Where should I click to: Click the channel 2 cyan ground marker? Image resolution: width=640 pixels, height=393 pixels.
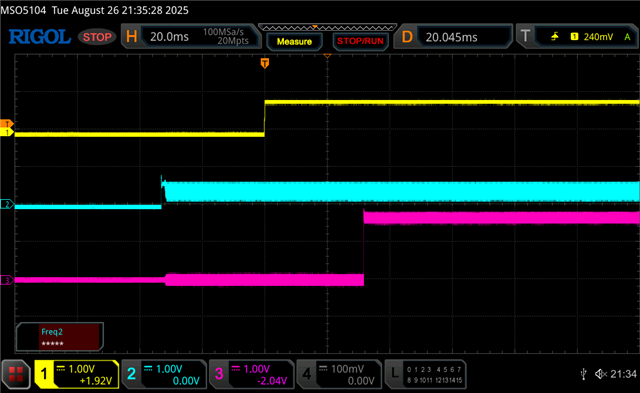tap(7, 204)
